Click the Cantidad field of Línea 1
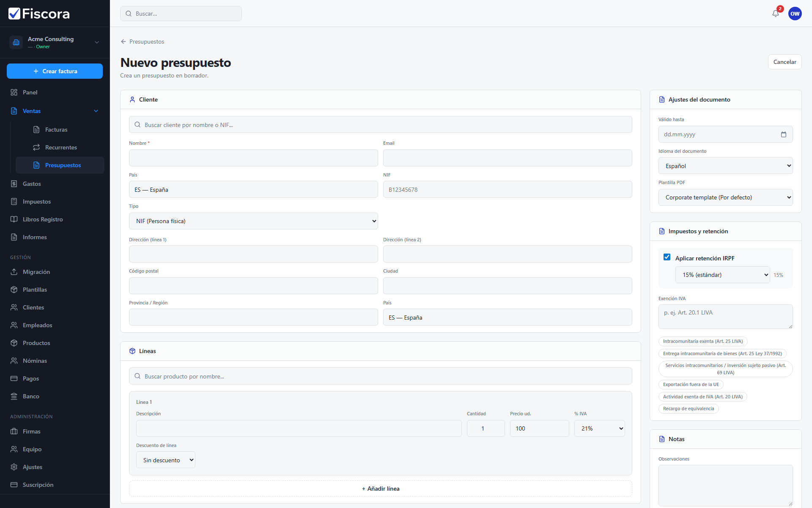The width and height of the screenshot is (812, 508). (486, 428)
